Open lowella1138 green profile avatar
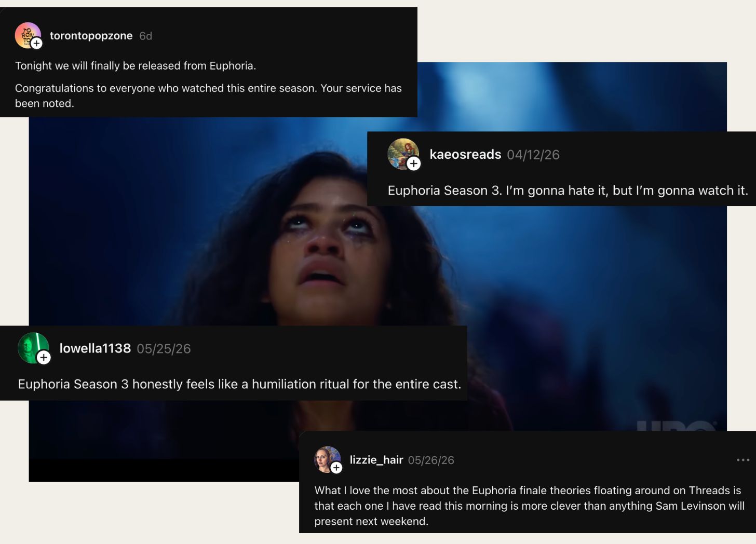The image size is (756, 544). point(33,348)
